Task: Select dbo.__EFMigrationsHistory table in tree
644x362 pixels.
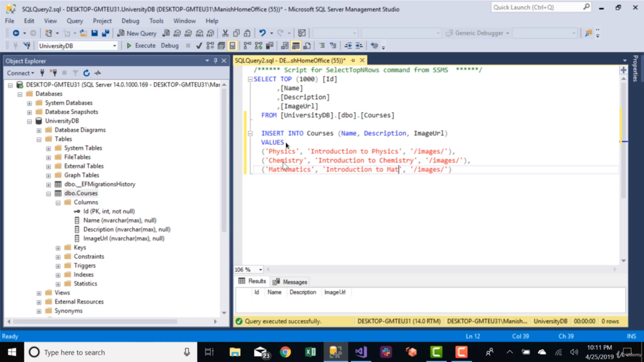Action: coord(100,184)
